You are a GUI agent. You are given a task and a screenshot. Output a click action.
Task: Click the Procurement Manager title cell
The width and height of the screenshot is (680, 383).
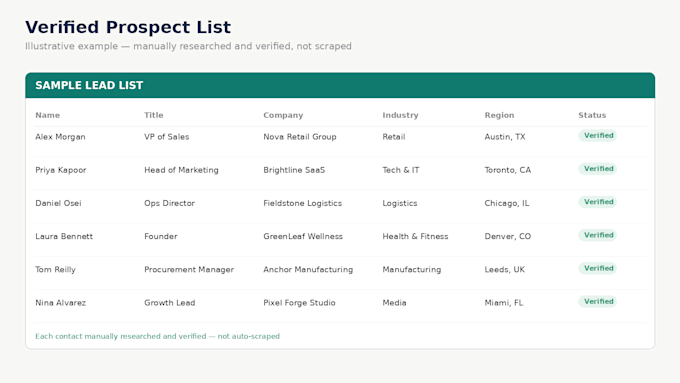(189, 269)
